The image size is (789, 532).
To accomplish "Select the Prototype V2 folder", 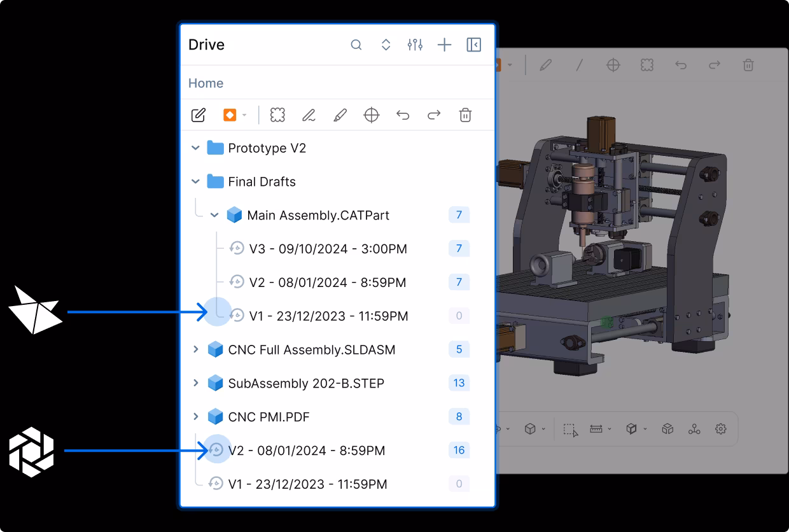I will click(x=256, y=148).
